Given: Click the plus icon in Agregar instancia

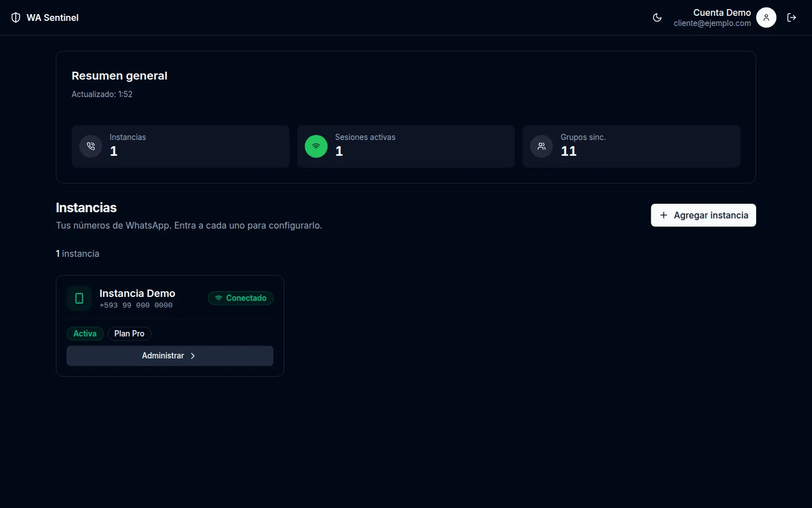Looking at the screenshot, I should (664, 215).
